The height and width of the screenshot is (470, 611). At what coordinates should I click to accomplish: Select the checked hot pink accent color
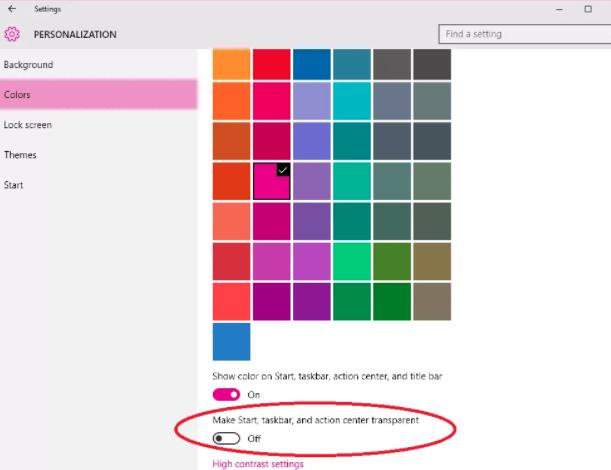(x=271, y=182)
